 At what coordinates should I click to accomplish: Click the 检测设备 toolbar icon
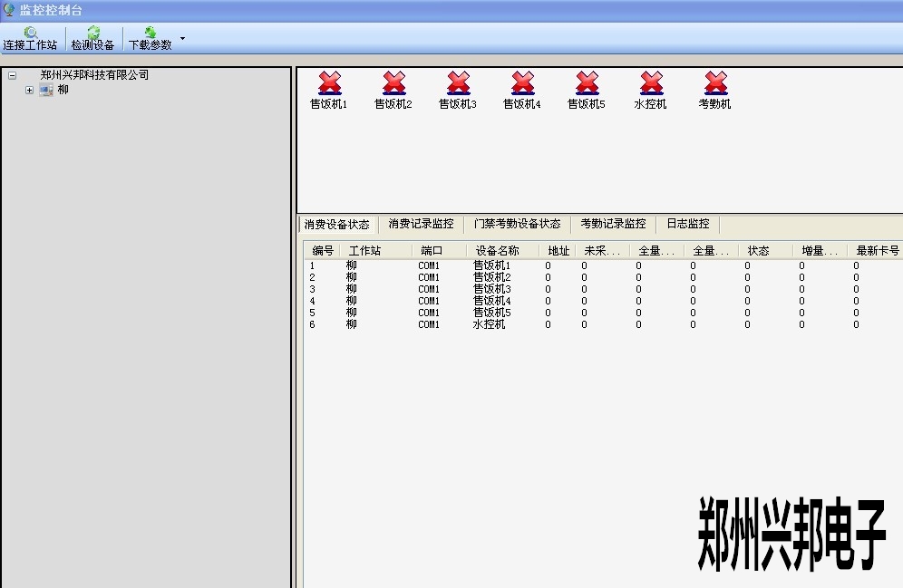point(92,33)
